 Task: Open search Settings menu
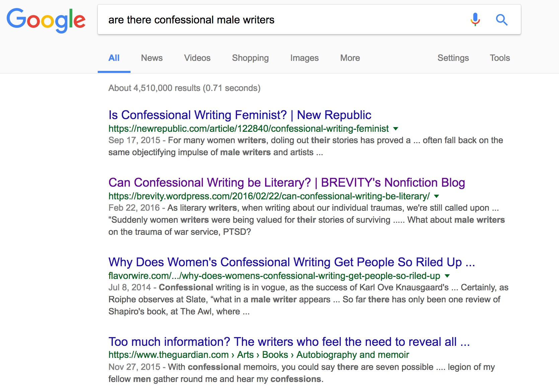[x=453, y=58]
